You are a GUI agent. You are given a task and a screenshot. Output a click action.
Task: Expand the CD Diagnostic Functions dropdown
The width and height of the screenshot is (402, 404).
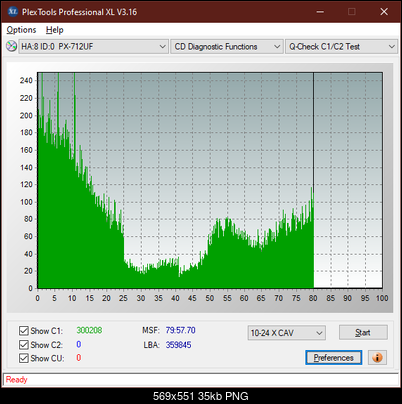(x=227, y=46)
